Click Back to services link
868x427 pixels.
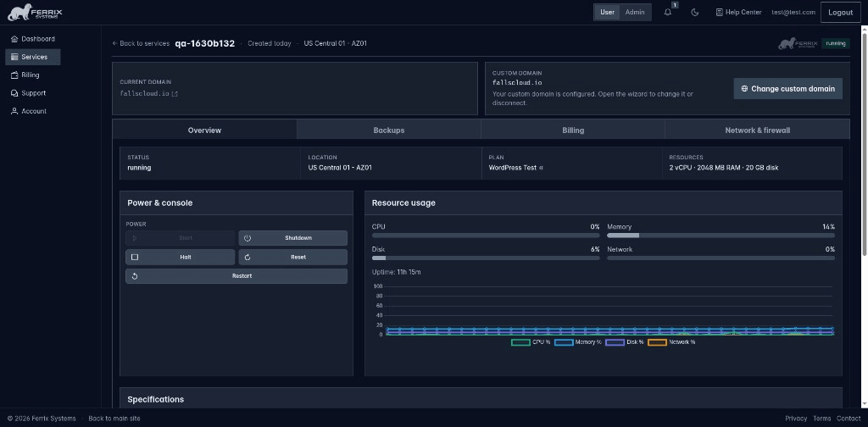(141, 43)
